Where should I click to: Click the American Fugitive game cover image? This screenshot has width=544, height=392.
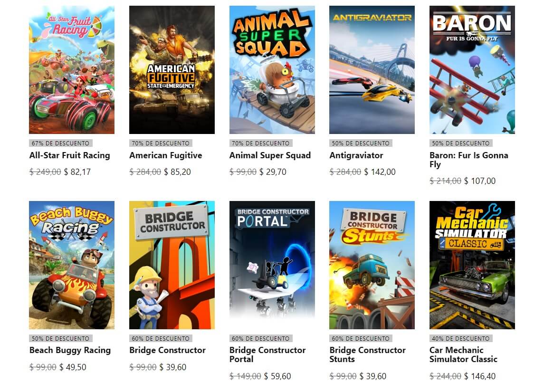click(172, 70)
